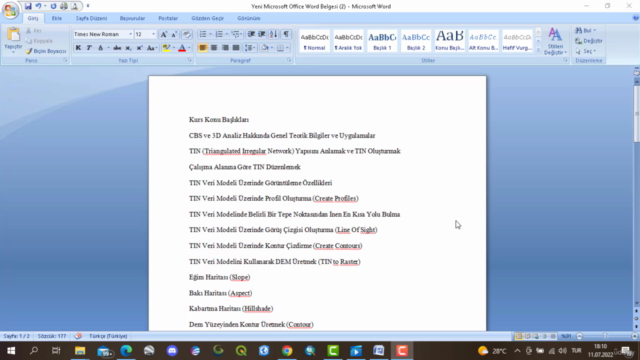Clear text formatting
The height and width of the screenshot is (360, 640).
click(187, 34)
